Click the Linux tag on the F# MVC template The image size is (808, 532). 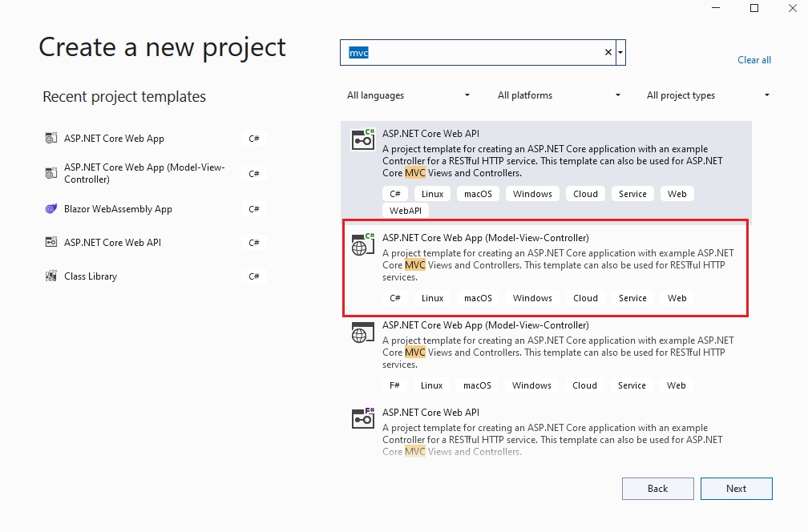click(x=431, y=385)
